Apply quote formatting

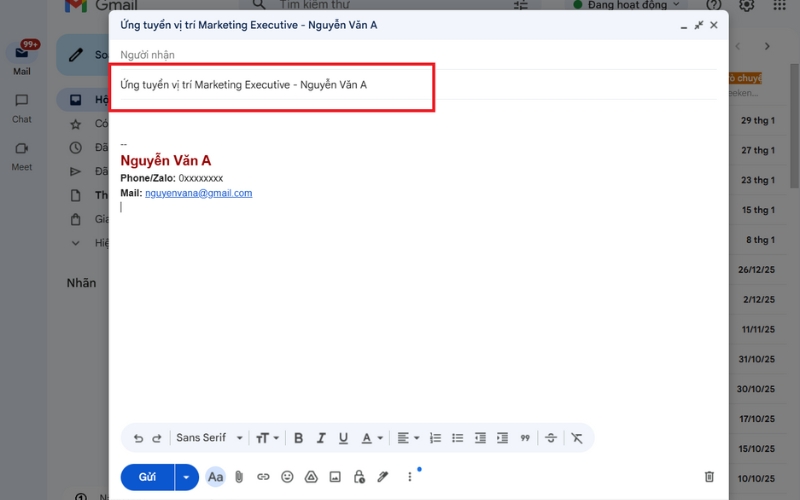click(525, 438)
